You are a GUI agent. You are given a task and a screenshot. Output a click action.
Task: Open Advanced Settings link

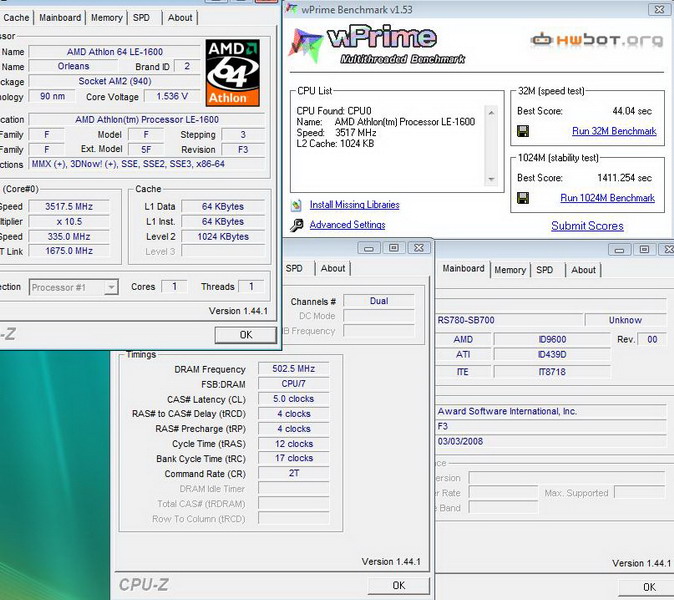click(x=347, y=225)
